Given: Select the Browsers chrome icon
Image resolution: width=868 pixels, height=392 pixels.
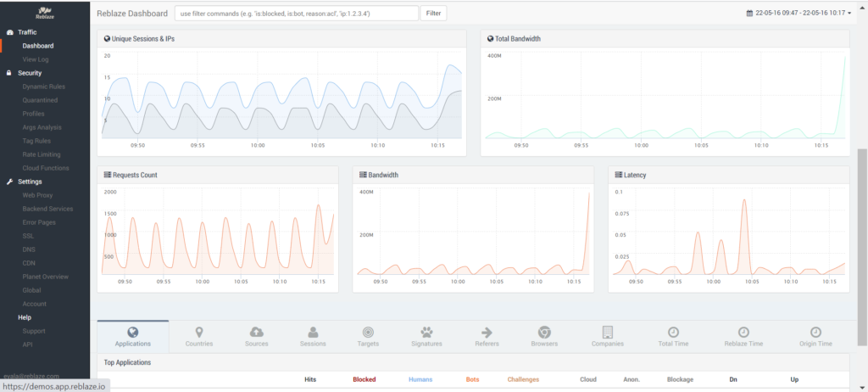Looking at the screenshot, I should coord(544,332).
